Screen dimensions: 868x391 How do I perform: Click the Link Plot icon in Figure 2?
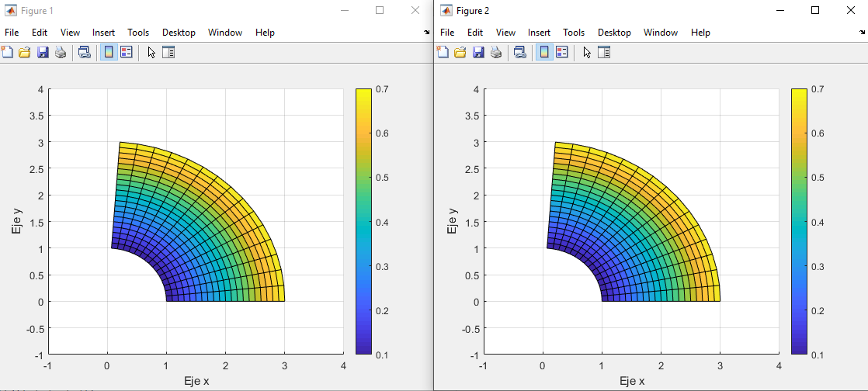click(520, 52)
